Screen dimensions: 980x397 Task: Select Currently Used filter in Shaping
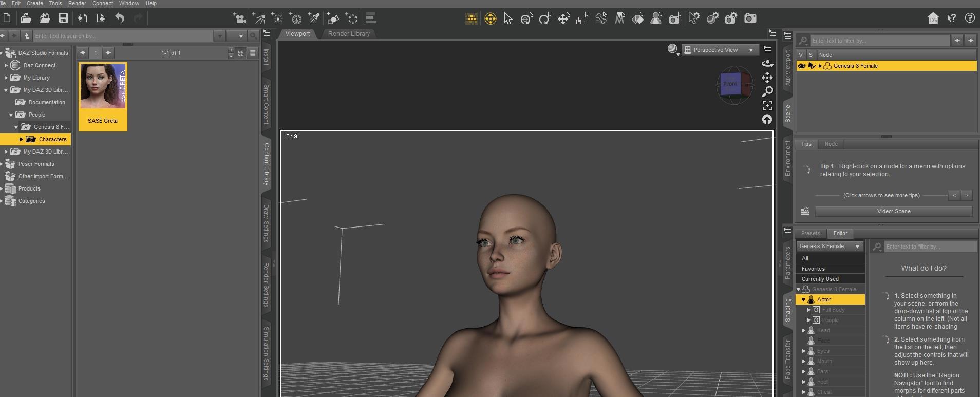(x=820, y=279)
